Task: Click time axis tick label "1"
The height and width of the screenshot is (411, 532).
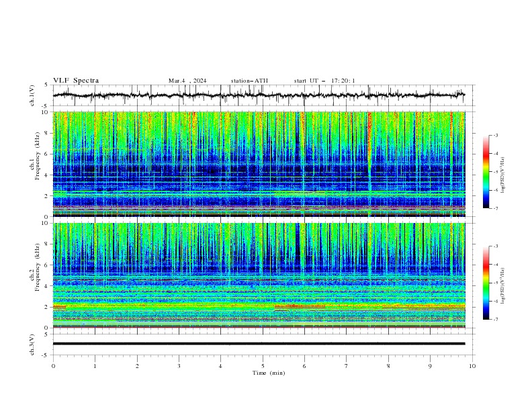Action: click(x=95, y=366)
